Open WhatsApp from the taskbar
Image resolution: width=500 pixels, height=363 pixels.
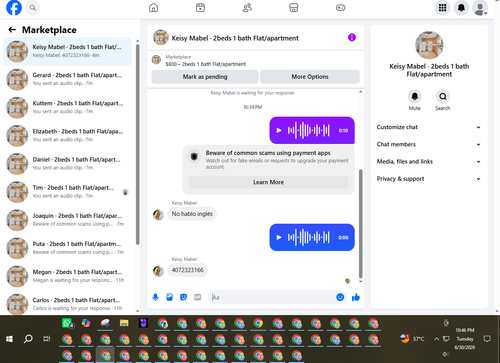(67, 323)
